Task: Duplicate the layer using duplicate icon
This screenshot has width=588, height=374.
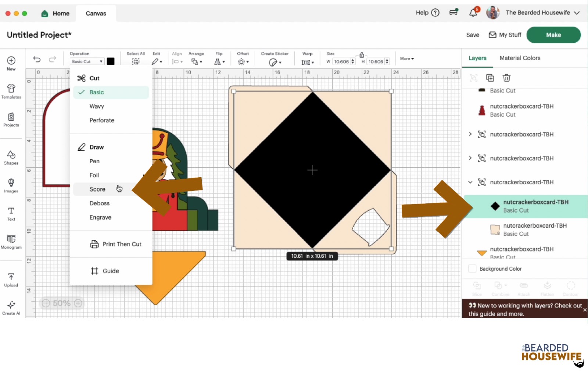Action: (490, 78)
